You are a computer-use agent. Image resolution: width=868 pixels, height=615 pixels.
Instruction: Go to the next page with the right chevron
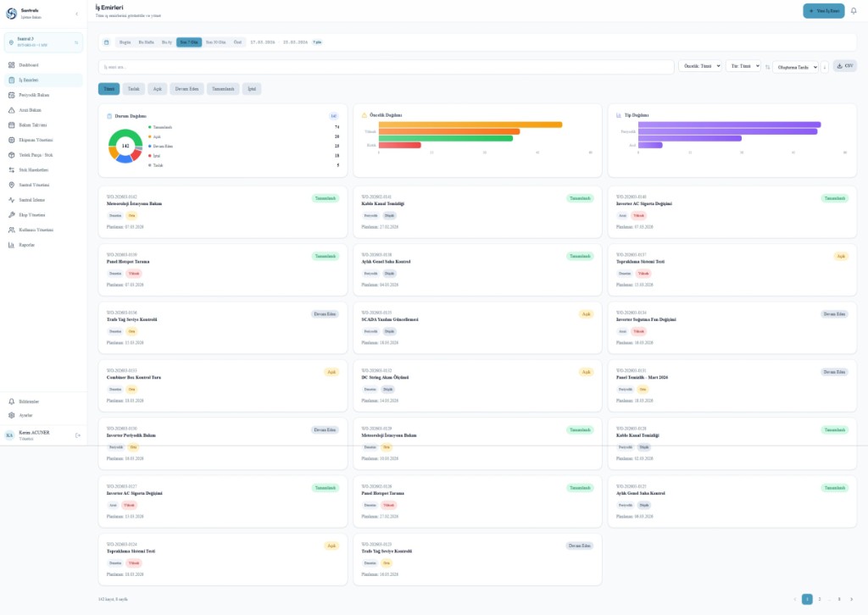click(851, 599)
